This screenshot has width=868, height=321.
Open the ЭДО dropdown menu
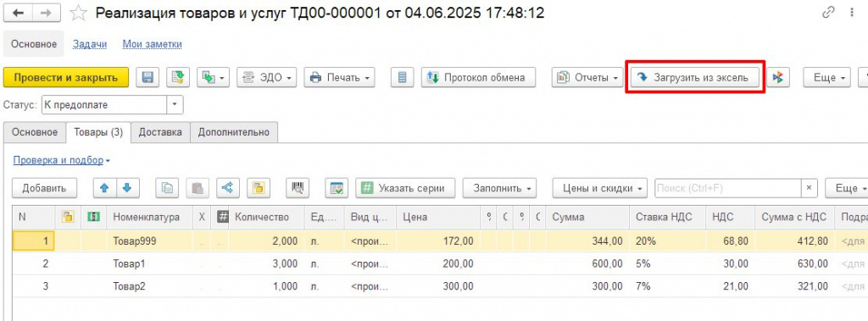pos(266,77)
